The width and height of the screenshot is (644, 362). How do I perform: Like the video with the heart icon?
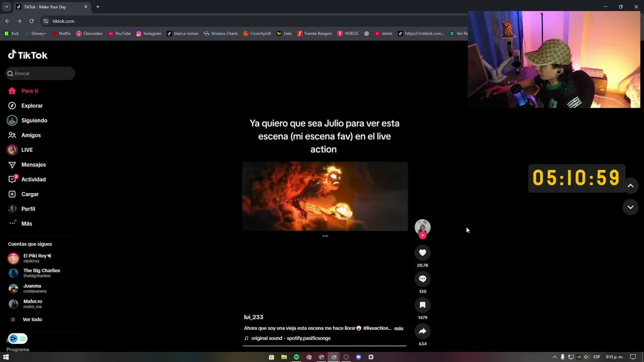423,253
